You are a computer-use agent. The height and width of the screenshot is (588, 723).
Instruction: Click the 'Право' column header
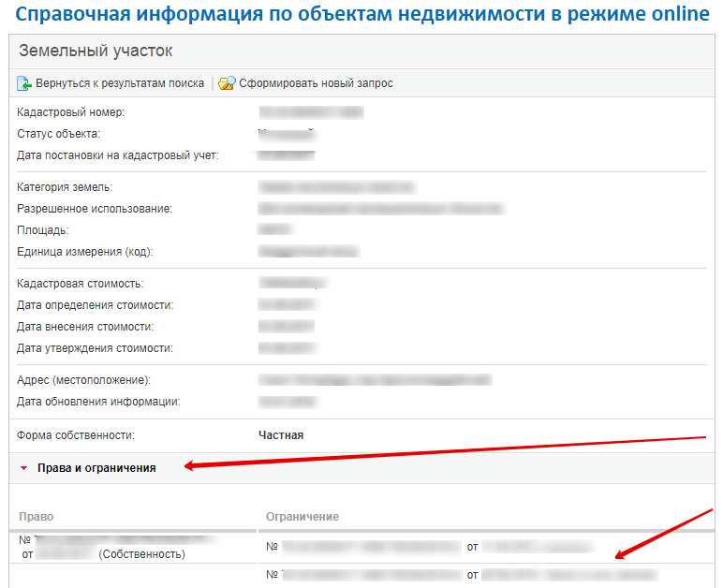coord(36,517)
